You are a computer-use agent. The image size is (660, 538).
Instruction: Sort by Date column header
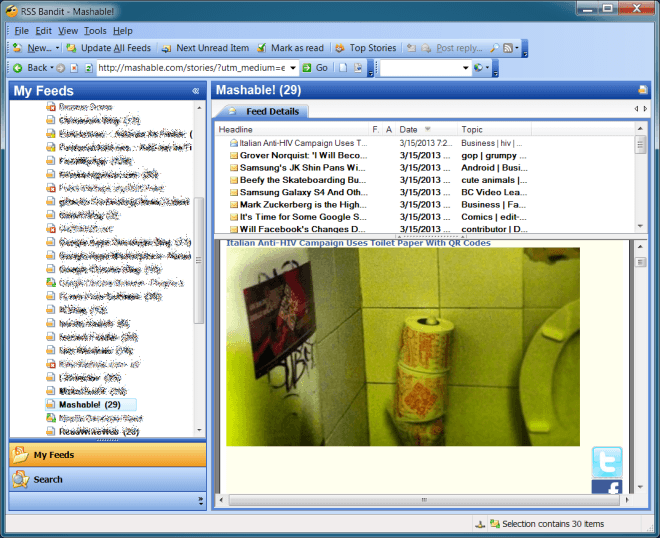(x=426, y=129)
